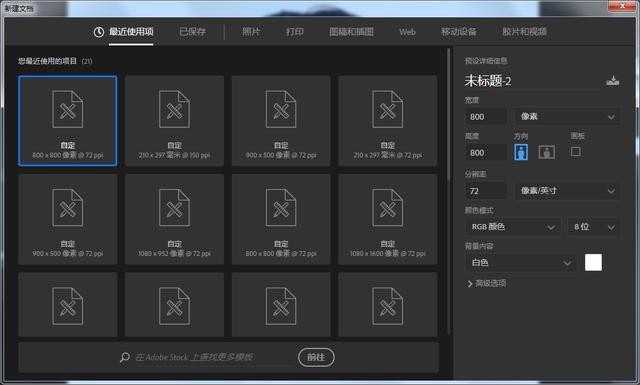Open the 打印 presets tab
Screen dimensions: 640x385
point(294,31)
